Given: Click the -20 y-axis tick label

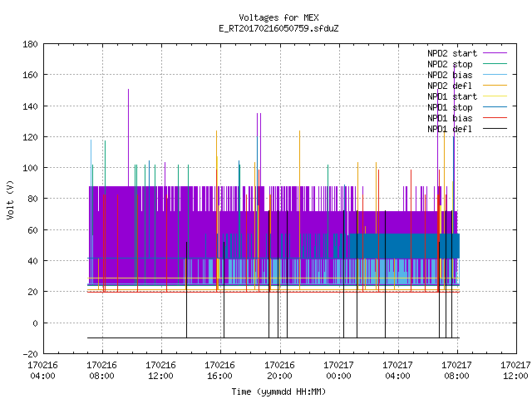Looking at the screenshot, I should click(30, 354).
